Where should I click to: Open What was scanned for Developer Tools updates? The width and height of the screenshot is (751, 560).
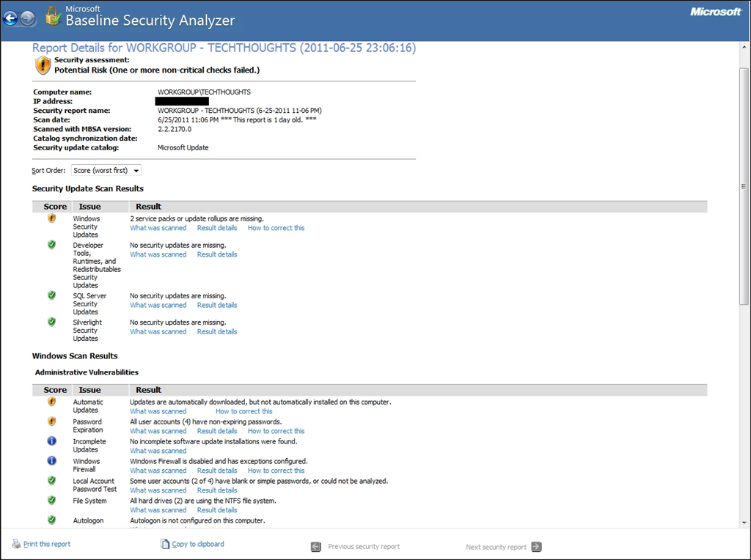click(x=158, y=254)
